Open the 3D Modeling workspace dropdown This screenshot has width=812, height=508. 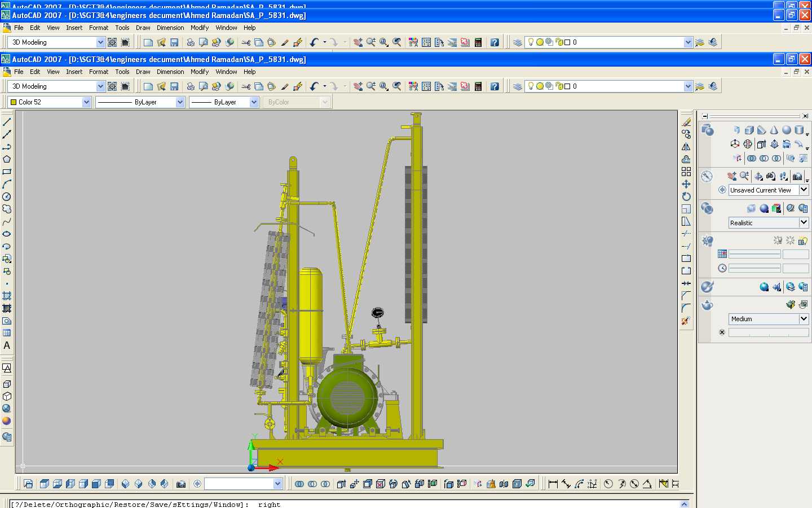click(x=100, y=86)
